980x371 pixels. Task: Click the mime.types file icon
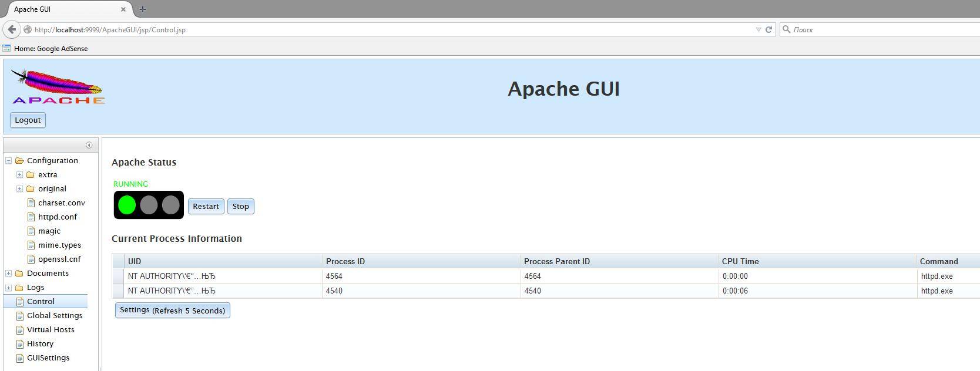31,245
